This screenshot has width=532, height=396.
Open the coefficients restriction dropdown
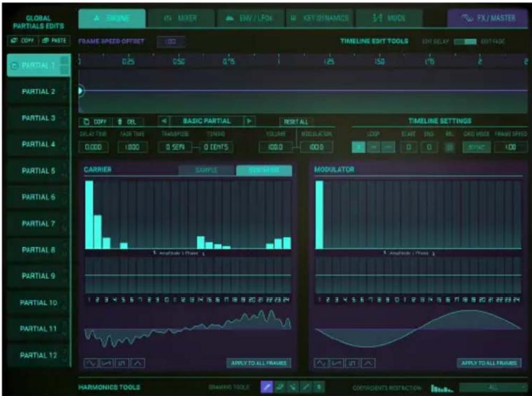pyautogui.click(x=494, y=387)
